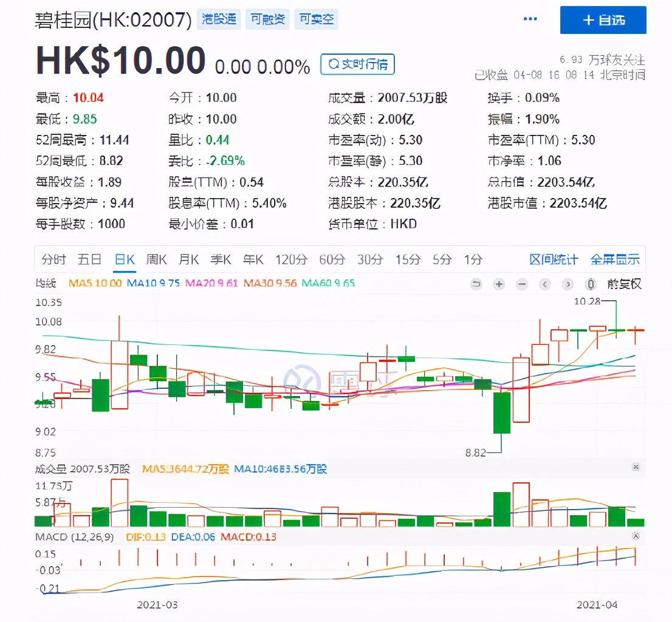Select the 周K tab
672x622 pixels.
(x=156, y=259)
